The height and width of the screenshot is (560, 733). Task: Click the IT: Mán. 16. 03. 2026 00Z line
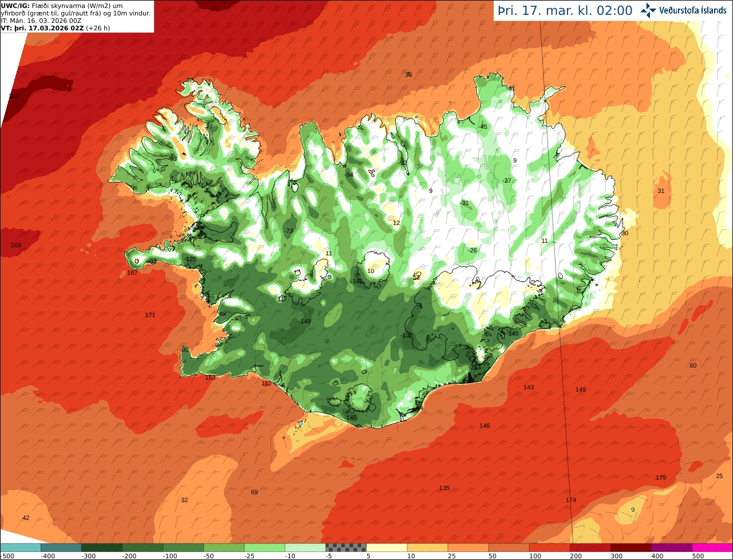coord(41,20)
